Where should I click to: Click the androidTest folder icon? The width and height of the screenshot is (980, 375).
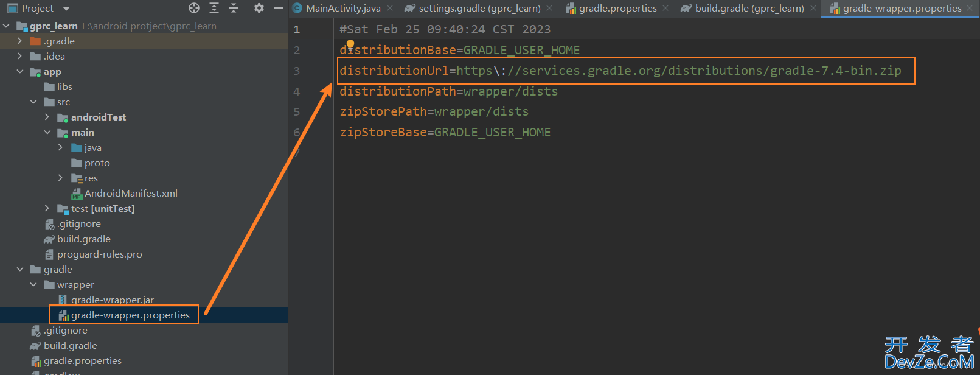63,117
